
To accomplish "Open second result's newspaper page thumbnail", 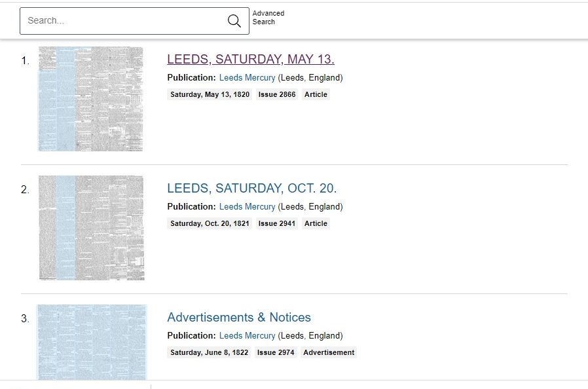I will click(92, 227).
